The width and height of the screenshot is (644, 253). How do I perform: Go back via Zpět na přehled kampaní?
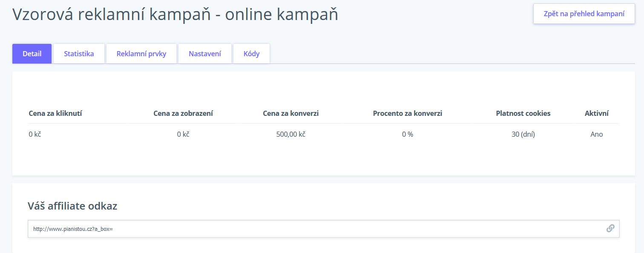coord(584,14)
